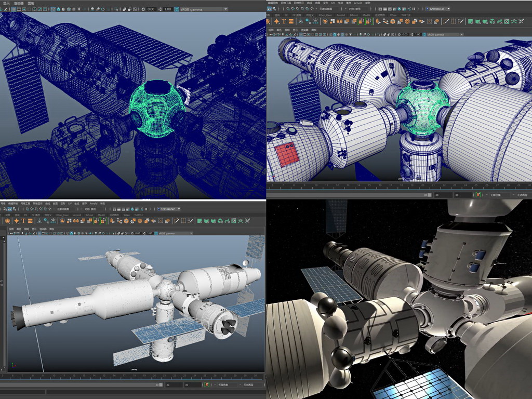Click exposure icon beside 0.00 in green-wireframe viewport
Viewport: 532px width, 399px height.
(x=142, y=9)
